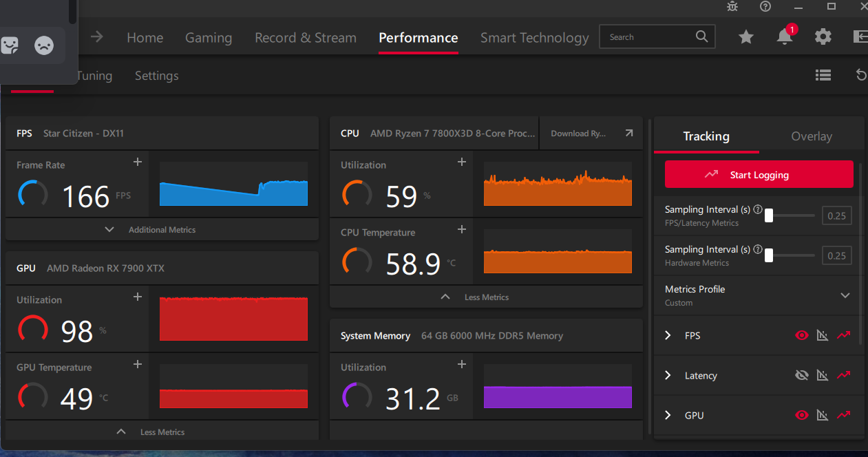Toggle the eye icon for GPU metrics
868x457 pixels.
point(801,416)
